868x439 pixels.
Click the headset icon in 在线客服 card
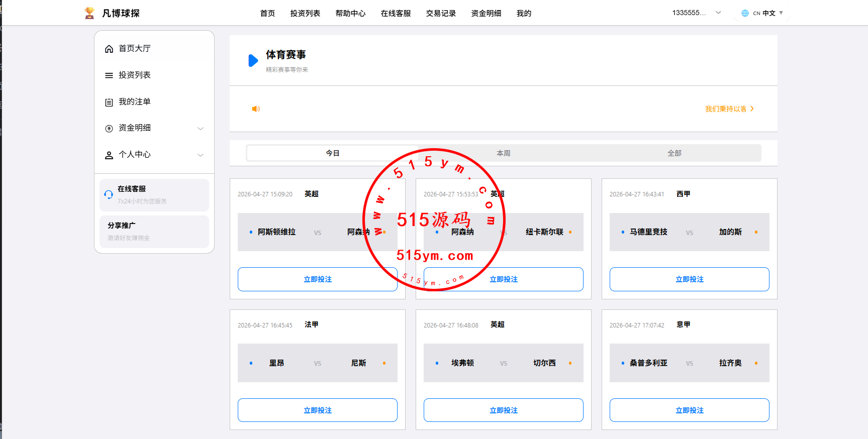pyautogui.click(x=109, y=195)
